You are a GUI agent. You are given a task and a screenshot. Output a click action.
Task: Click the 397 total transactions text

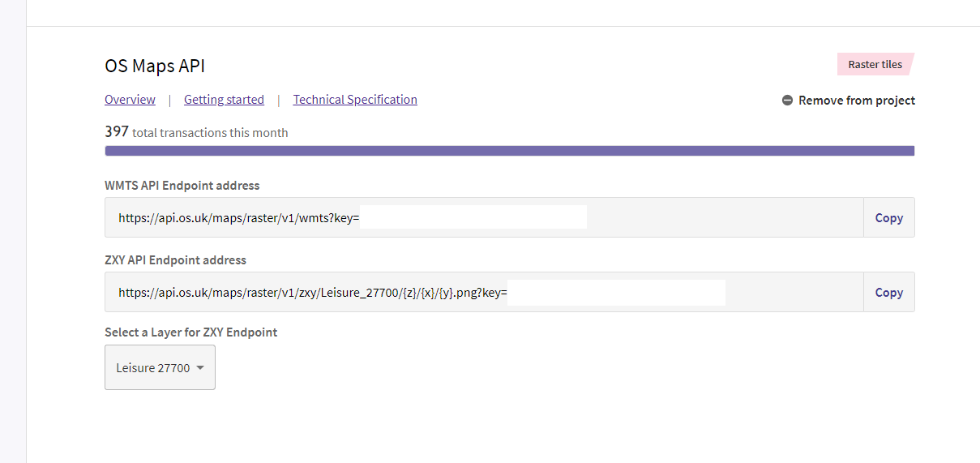196,132
